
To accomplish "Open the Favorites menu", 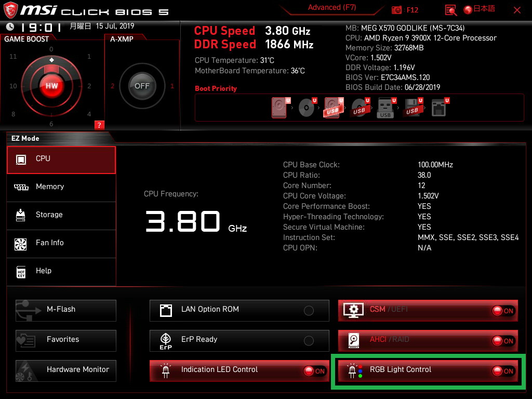I will coord(66,341).
